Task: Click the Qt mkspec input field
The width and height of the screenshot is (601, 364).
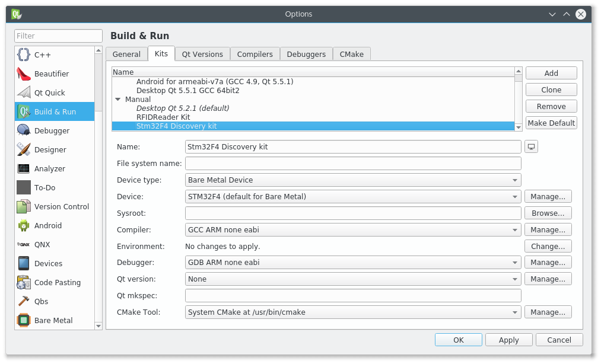Action: tap(353, 295)
